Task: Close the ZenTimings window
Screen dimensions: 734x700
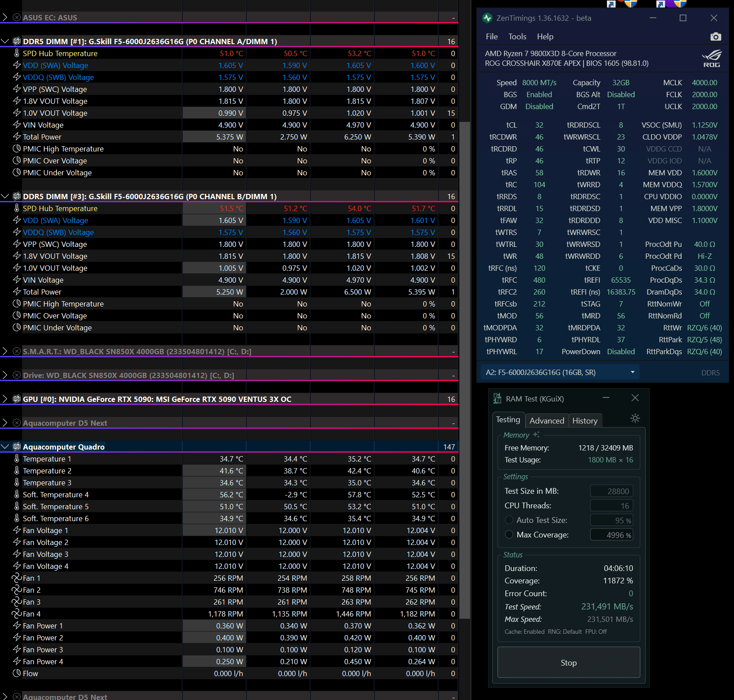Action: click(714, 18)
